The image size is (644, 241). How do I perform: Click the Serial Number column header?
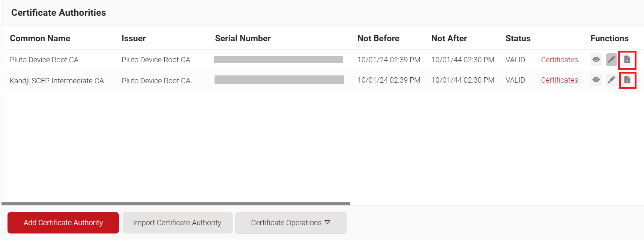[243, 38]
